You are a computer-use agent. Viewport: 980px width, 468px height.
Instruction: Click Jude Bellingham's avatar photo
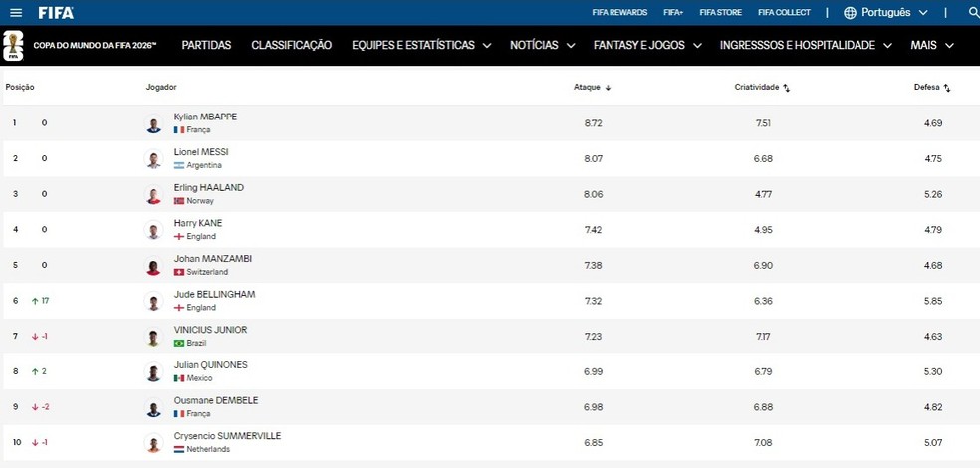click(153, 301)
